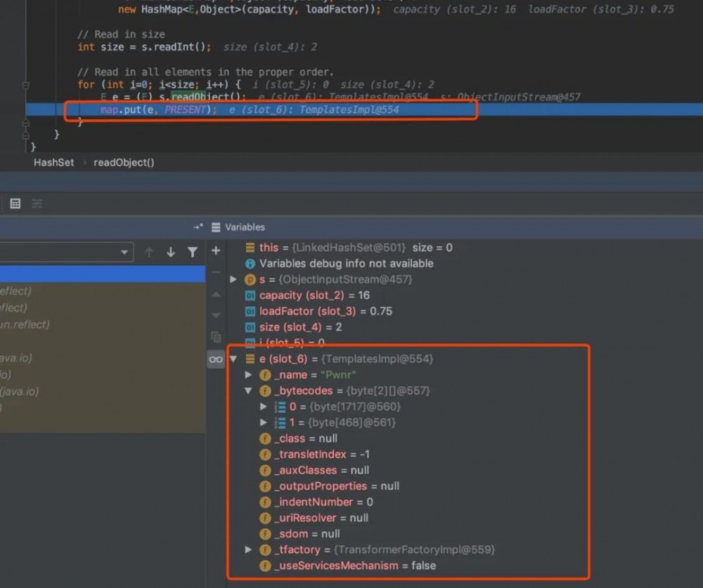Click the plus icon to add a watch
This screenshot has width=703, height=588.
pos(216,251)
